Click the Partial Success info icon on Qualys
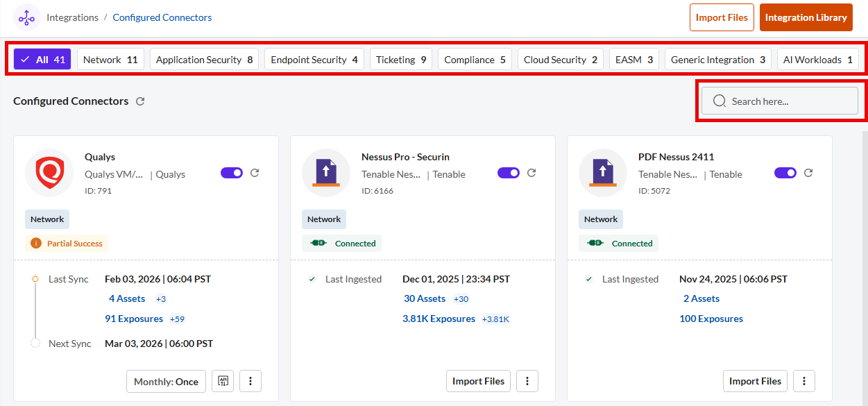868x406 pixels. [36, 244]
